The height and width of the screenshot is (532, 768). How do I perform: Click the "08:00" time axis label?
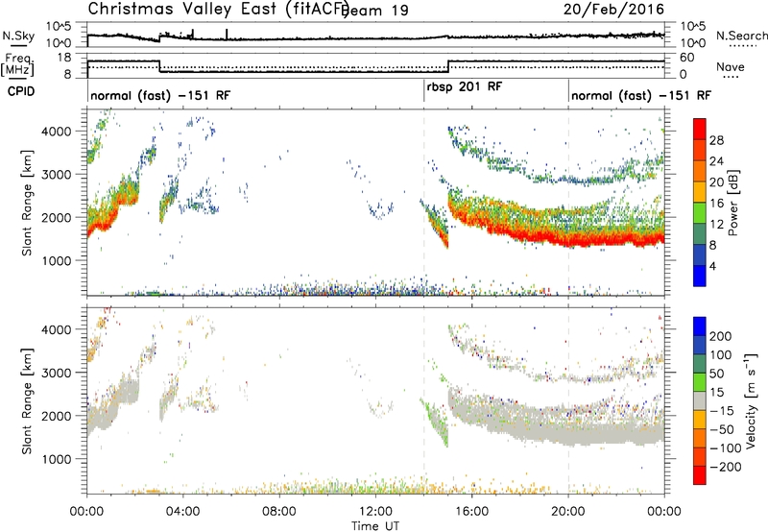point(279,512)
